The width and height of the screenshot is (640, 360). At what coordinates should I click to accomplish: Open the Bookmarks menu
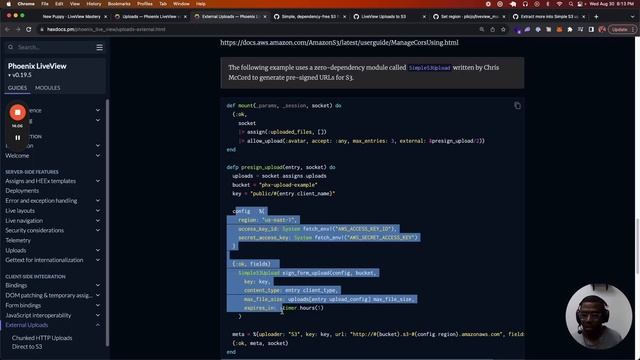point(119,4)
